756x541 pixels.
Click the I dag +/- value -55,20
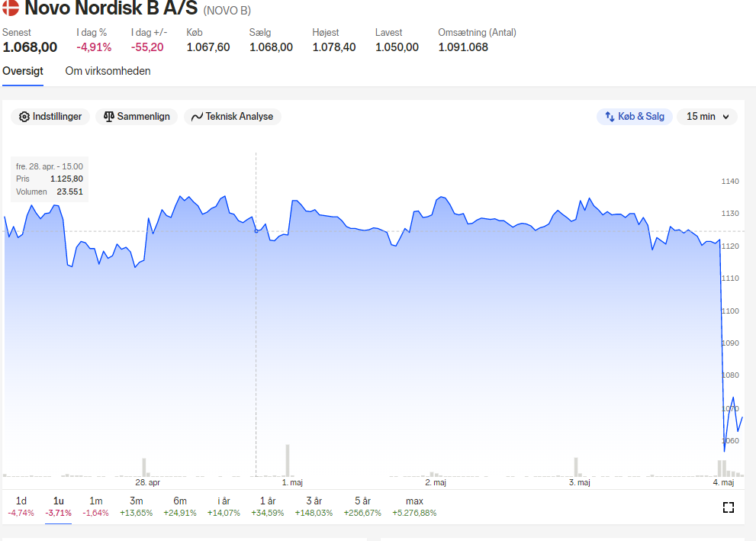pos(147,47)
